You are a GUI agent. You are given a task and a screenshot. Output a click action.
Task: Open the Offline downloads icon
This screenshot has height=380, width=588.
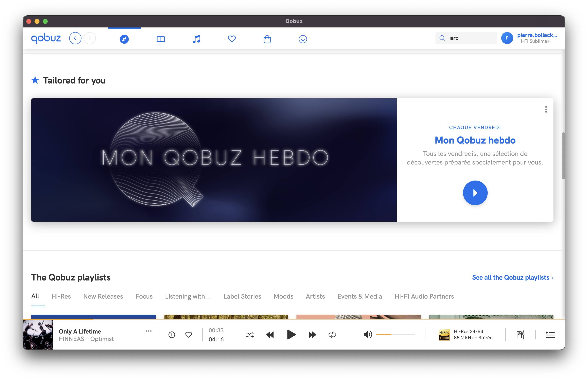(x=303, y=39)
